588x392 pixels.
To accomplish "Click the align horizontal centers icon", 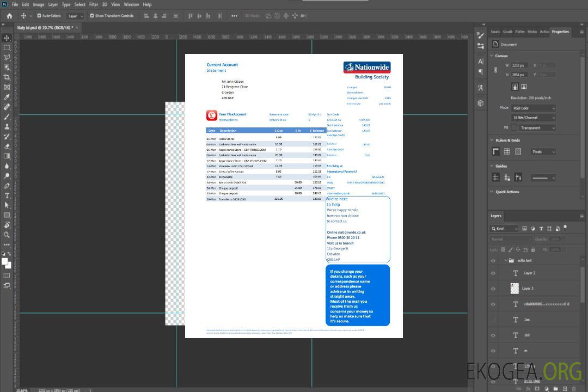I will click(155, 16).
